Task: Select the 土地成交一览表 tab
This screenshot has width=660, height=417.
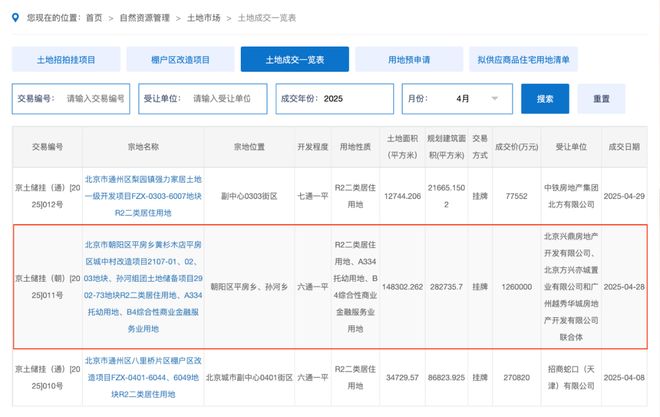Action: pos(294,60)
